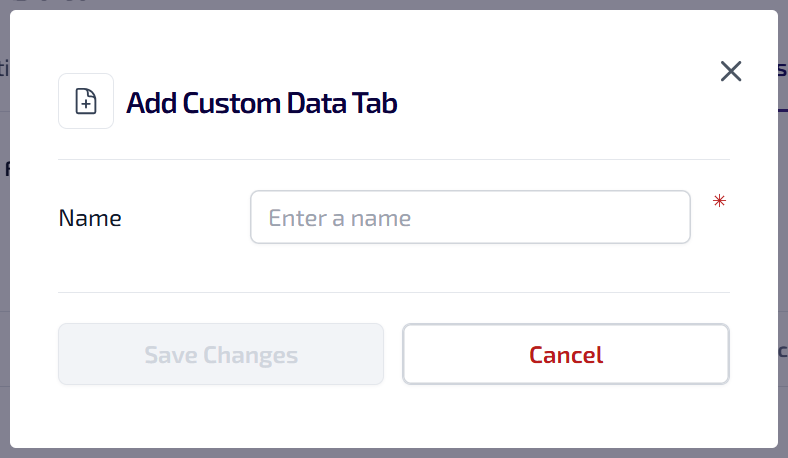Click the 'Enter a name' placeholder text
Screen dimensions: 788x458
coord(340,218)
